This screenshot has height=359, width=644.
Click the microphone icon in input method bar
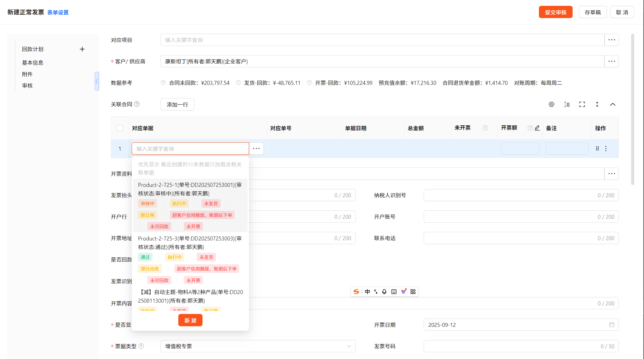pyautogui.click(x=384, y=292)
